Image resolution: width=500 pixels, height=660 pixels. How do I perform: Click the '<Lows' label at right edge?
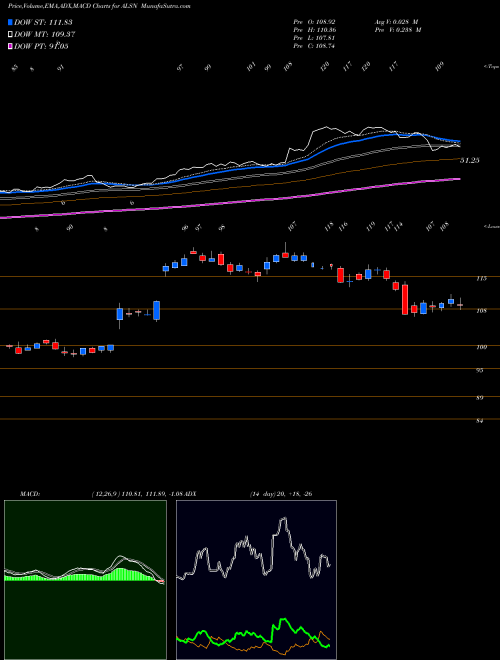pyautogui.click(x=491, y=226)
